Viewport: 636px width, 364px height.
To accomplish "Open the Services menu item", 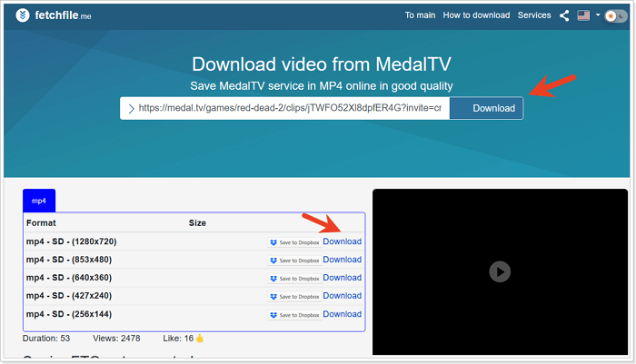I will pos(534,15).
